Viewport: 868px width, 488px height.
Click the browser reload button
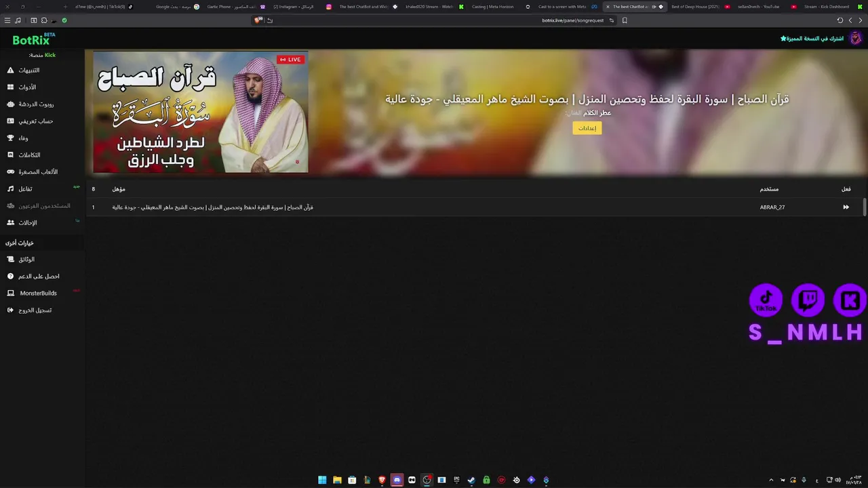[x=840, y=20]
